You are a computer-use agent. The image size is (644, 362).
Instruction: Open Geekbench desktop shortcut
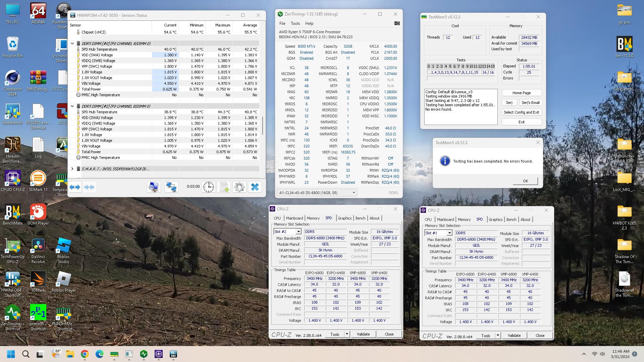(x=12, y=114)
